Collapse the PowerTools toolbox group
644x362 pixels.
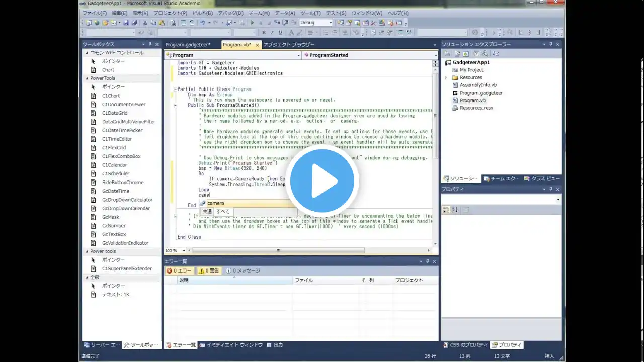[87, 78]
